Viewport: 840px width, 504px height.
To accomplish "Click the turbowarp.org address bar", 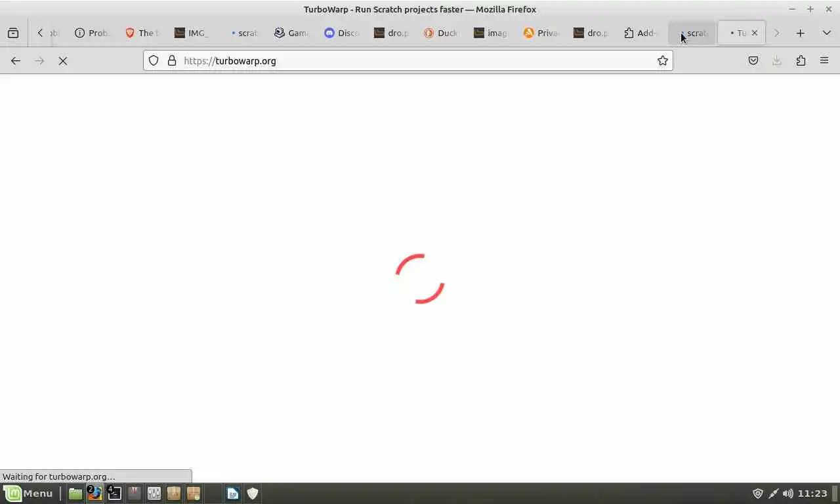I will point(407,60).
